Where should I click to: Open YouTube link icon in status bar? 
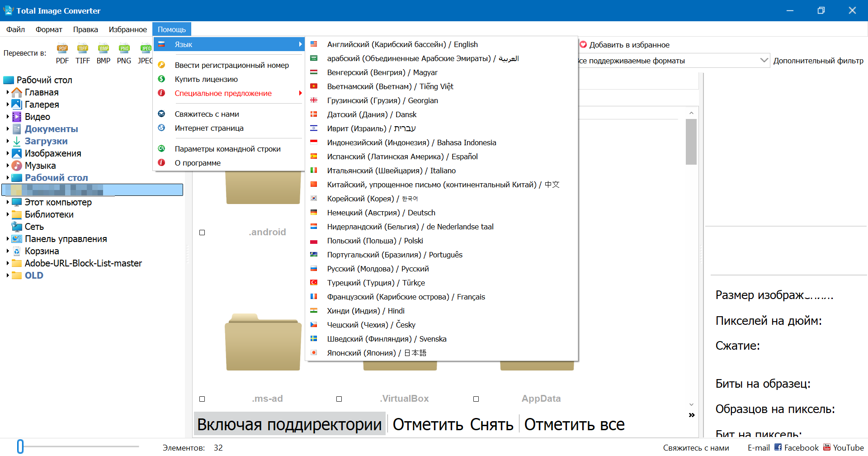pos(827,447)
